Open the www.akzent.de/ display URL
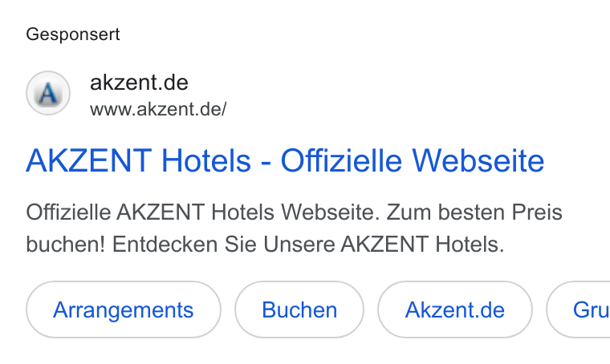 click(x=158, y=109)
